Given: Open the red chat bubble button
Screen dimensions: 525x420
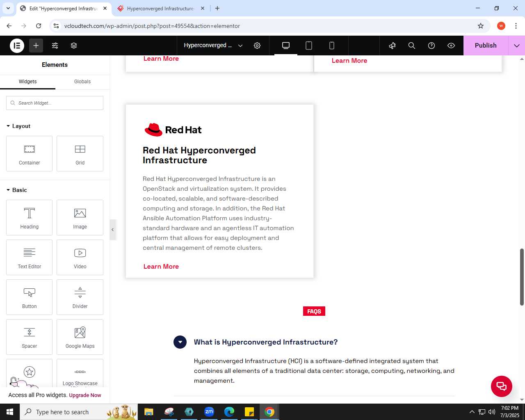Looking at the screenshot, I should pyautogui.click(x=502, y=386).
